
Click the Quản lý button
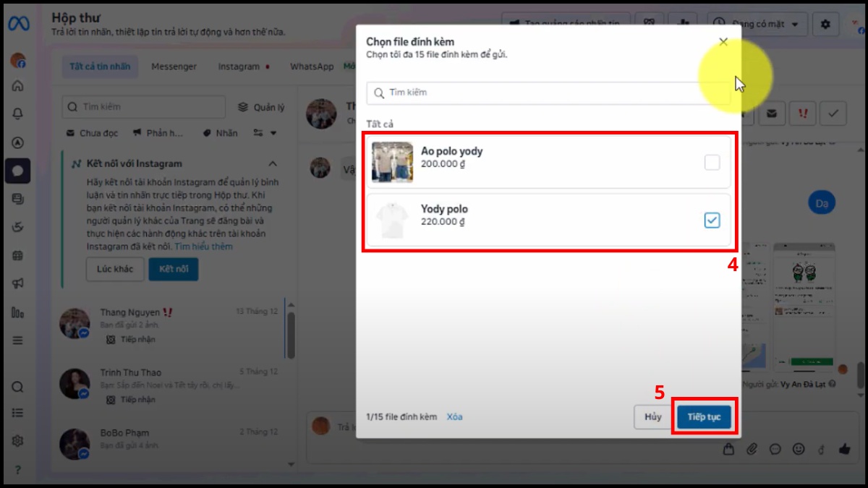tap(261, 108)
